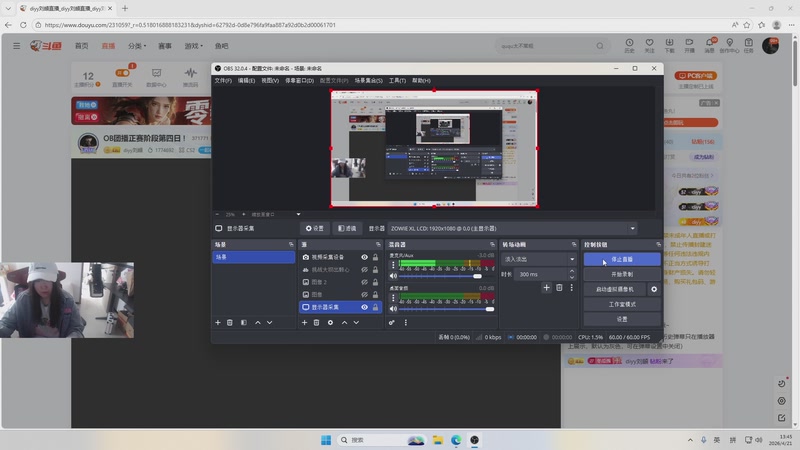Open mixer menu dots at the 混音器 panel bottom
This screenshot has height=450, width=800.
click(406, 322)
